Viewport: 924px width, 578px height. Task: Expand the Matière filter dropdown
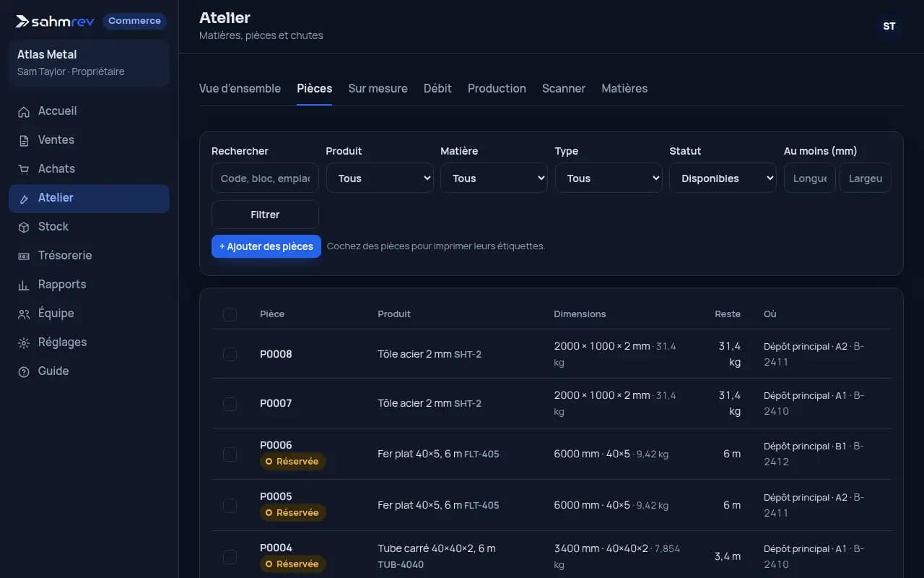[x=494, y=178]
